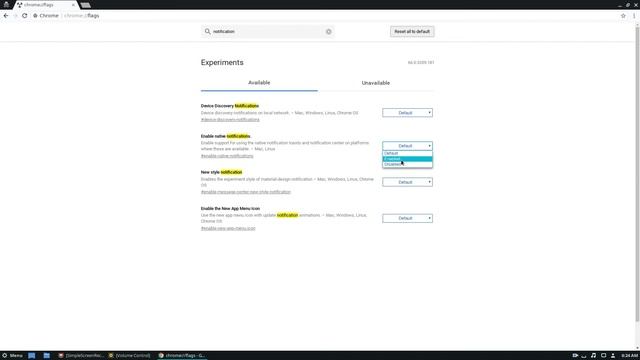This screenshot has height=360, width=640.
Task: Click Enable the New App Menu Icon title
Action: pyautogui.click(x=230, y=209)
